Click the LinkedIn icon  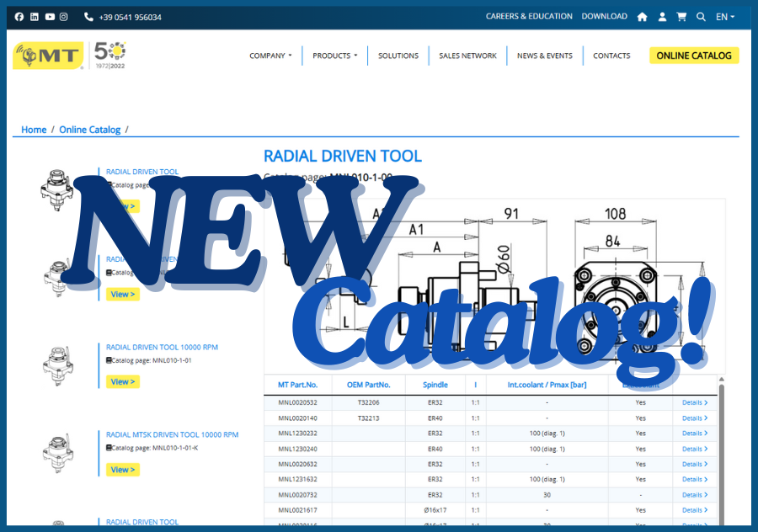(35, 17)
